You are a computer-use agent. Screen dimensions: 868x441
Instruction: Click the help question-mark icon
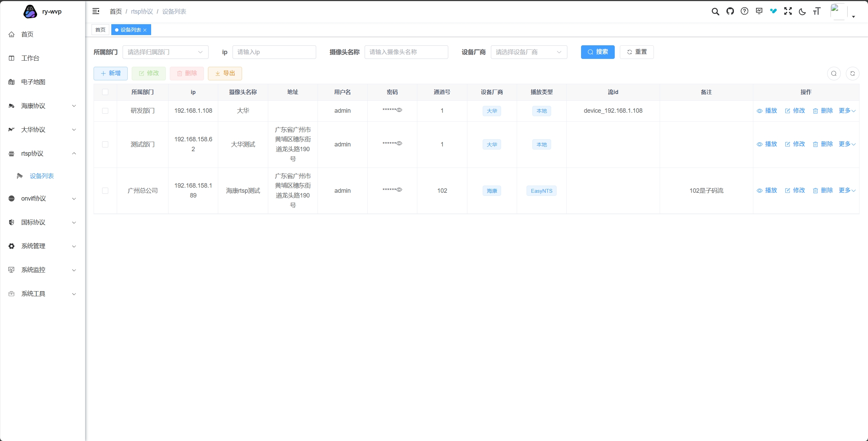744,11
